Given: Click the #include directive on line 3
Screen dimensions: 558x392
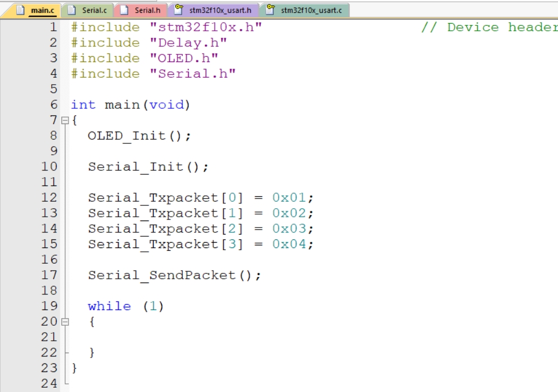Looking at the screenshot, I should point(105,58).
